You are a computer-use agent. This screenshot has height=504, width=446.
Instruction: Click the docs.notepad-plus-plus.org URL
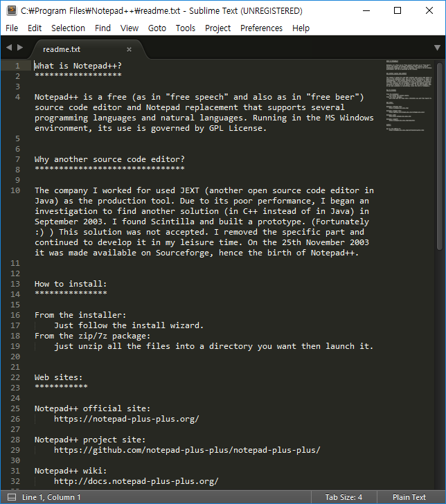(136, 482)
